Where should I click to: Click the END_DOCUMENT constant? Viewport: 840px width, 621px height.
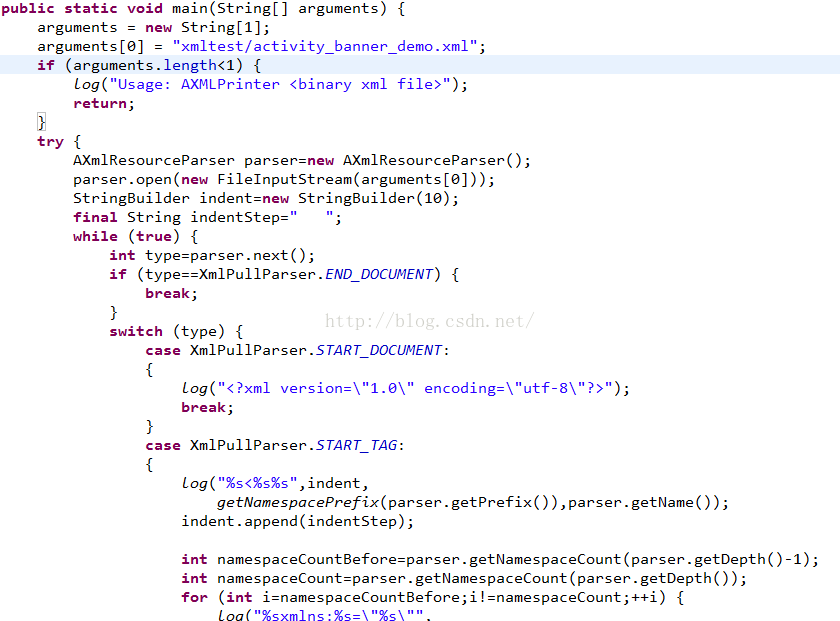(379, 274)
